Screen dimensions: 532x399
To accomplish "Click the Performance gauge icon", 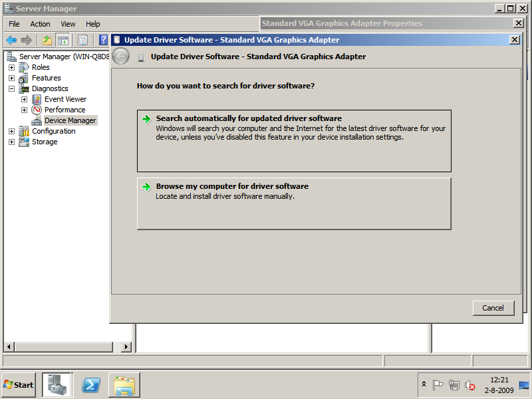I will (x=37, y=110).
